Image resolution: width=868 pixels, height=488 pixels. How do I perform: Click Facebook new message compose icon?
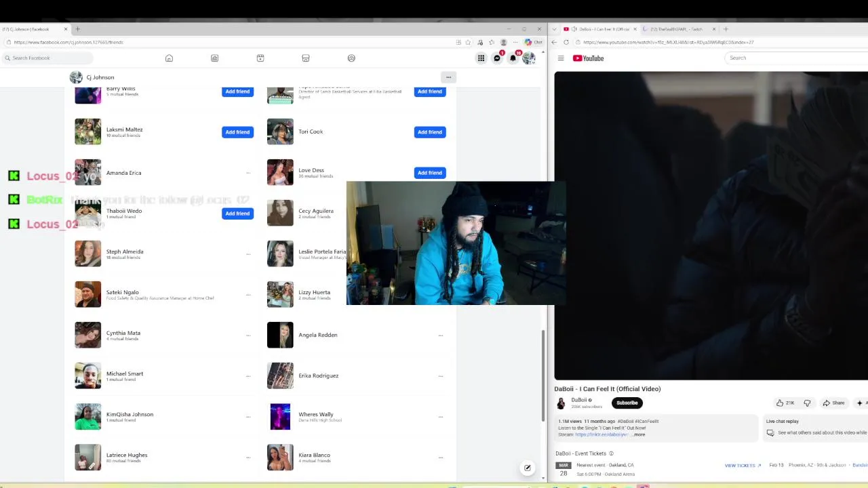pyautogui.click(x=528, y=468)
